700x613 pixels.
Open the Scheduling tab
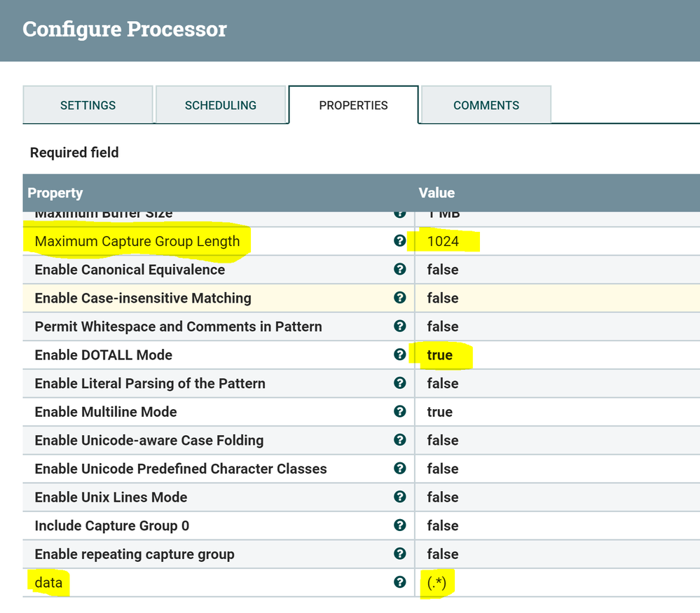click(x=220, y=105)
